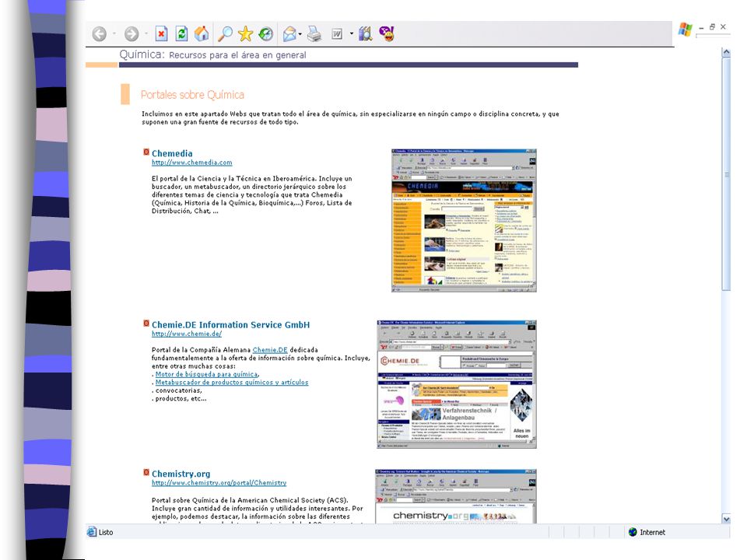Screen dimensions: 747x560
Task: Stop page loading with the red X icon
Action: point(162,33)
